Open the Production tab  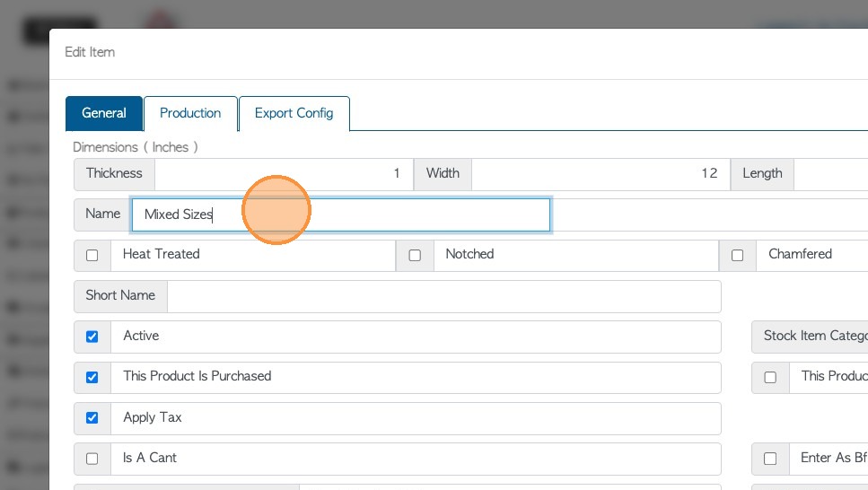tap(190, 113)
